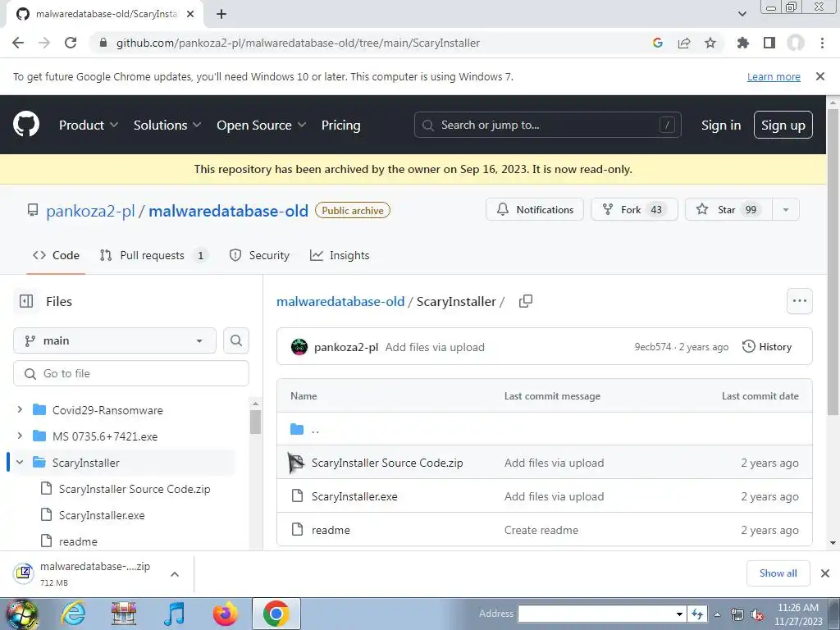Star the repository button
840x630 pixels.
(x=729, y=209)
